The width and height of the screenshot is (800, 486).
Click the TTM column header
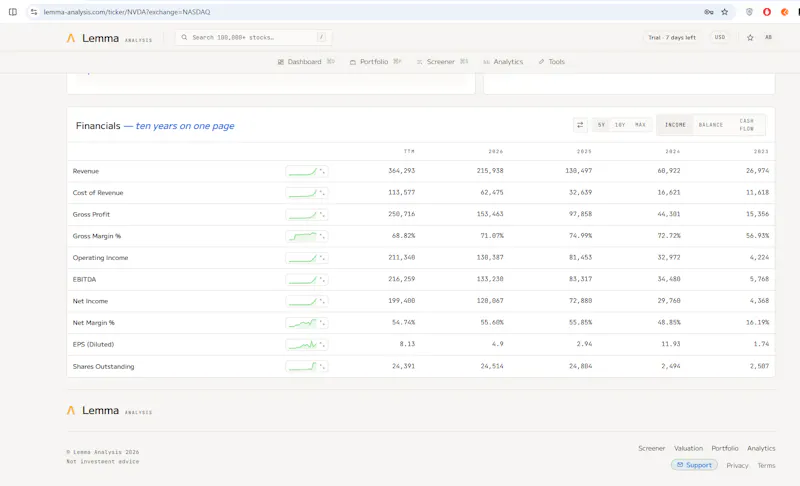[409, 151]
